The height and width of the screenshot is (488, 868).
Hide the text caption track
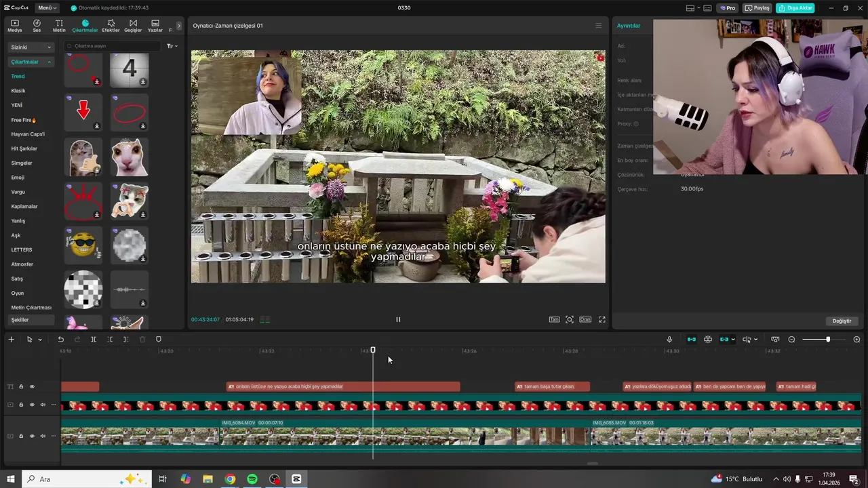32,387
